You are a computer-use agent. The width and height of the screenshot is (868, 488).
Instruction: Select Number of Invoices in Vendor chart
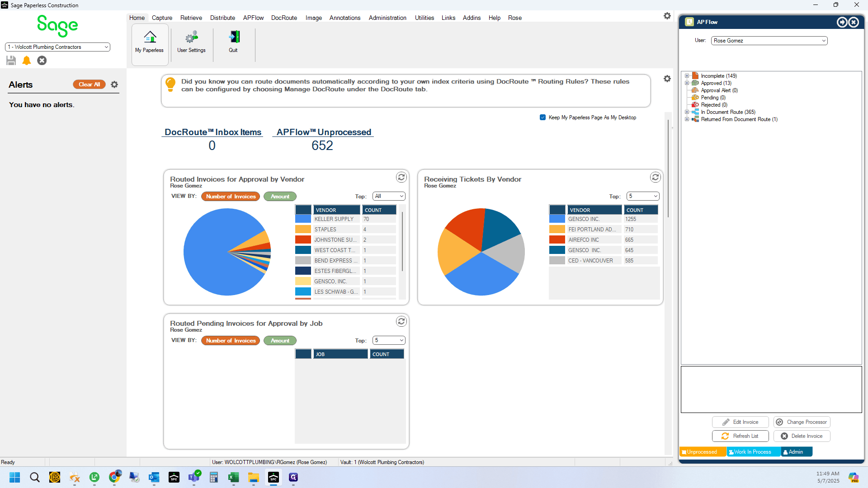(231, 197)
